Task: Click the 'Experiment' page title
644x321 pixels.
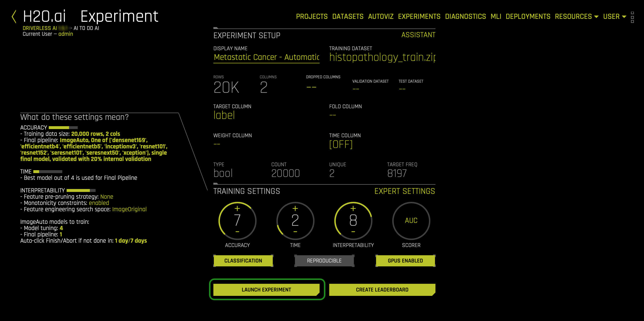Action: (x=119, y=16)
